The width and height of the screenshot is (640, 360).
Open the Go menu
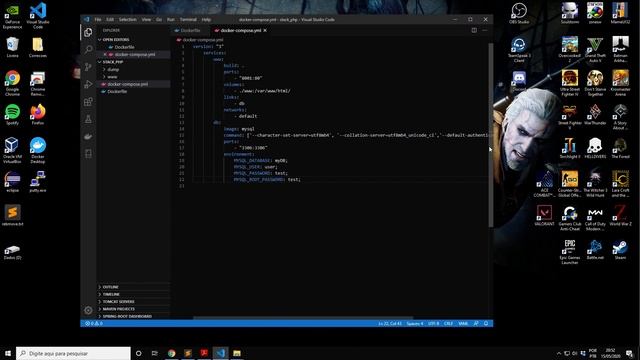[x=159, y=20]
